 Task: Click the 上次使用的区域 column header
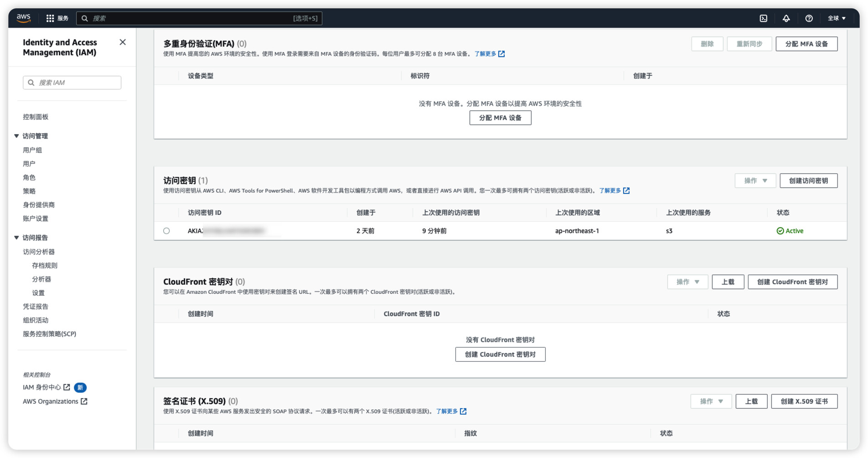click(578, 213)
